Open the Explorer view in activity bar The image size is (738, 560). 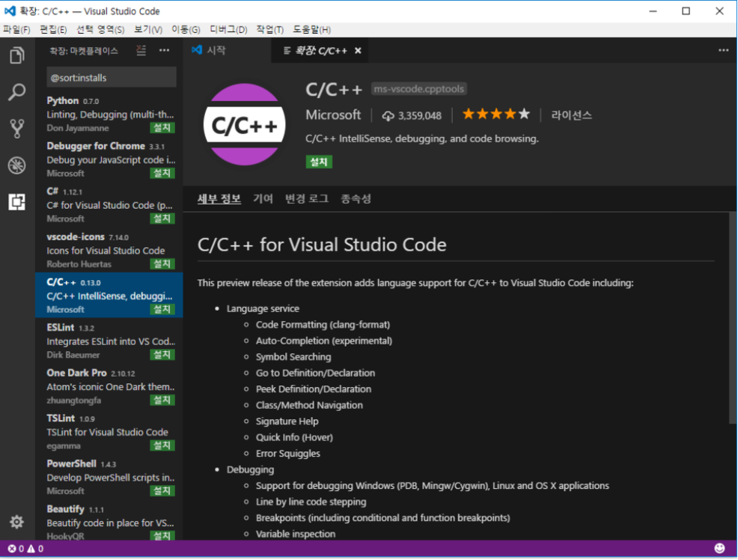[17, 55]
